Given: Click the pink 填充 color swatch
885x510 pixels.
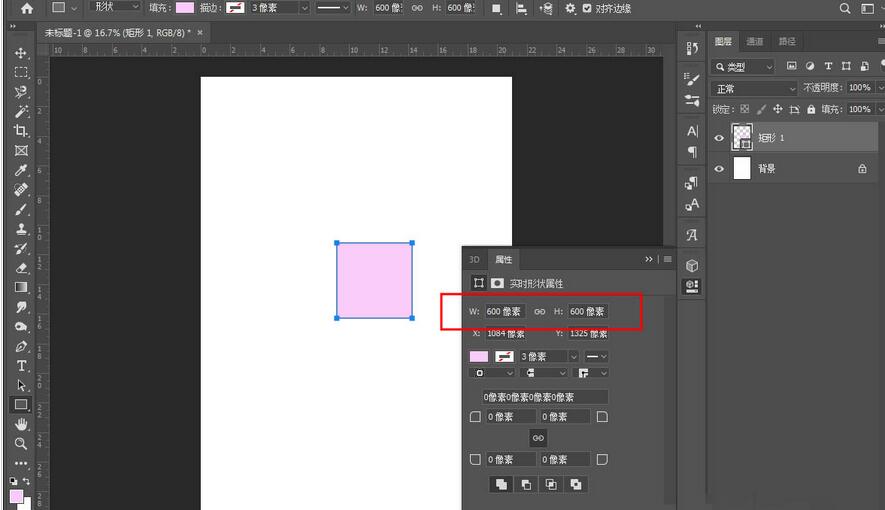Looking at the screenshot, I should pos(185,8).
